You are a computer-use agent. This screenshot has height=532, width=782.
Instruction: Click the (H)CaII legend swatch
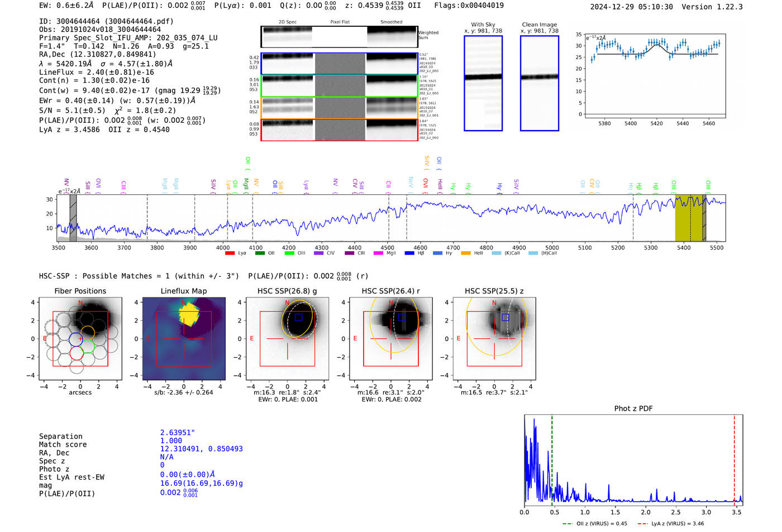[x=533, y=253]
